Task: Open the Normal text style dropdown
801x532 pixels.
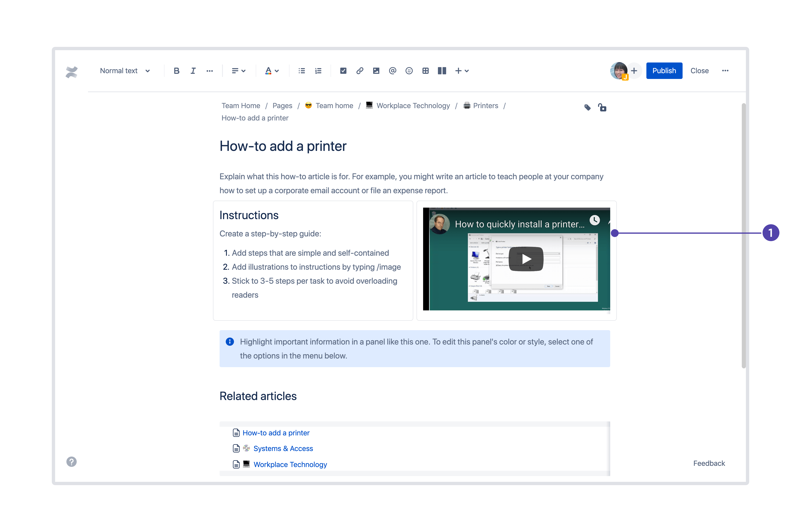Action: point(125,71)
